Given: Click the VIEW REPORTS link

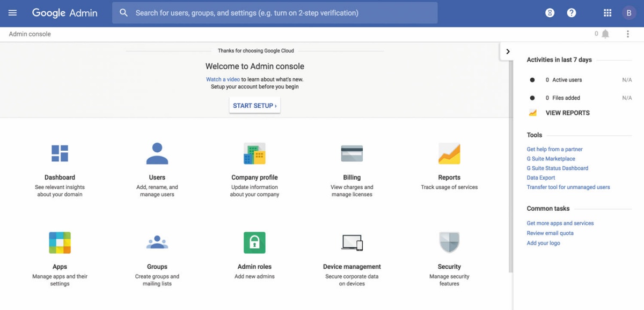Looking at the screenshot, I should coord(568,113).
